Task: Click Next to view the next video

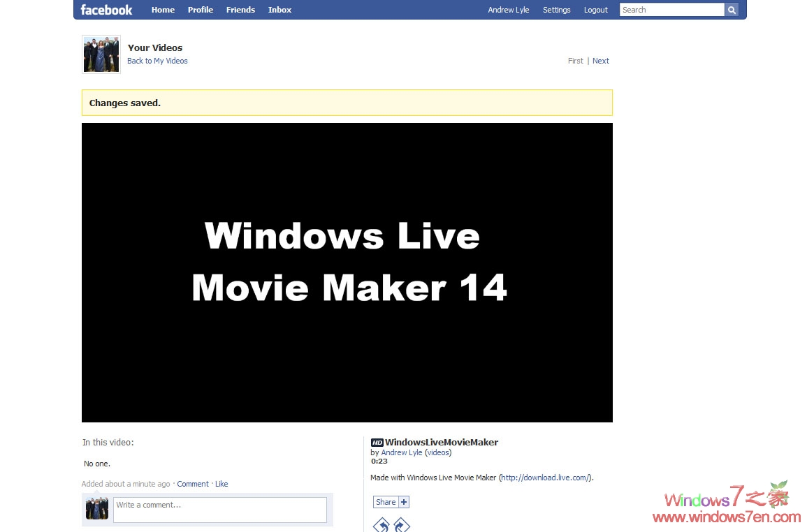Action: [x=600, y=61]
